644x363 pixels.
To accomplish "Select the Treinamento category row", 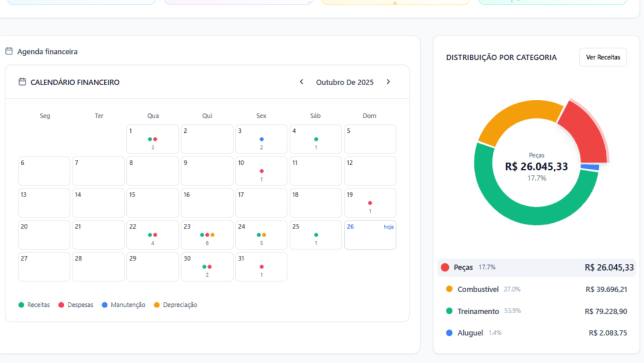I will point(536,311).
